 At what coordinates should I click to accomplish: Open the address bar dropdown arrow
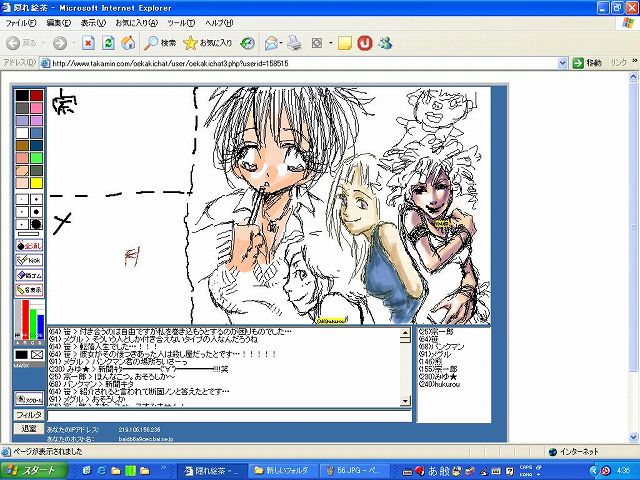[x=562, y=63]
